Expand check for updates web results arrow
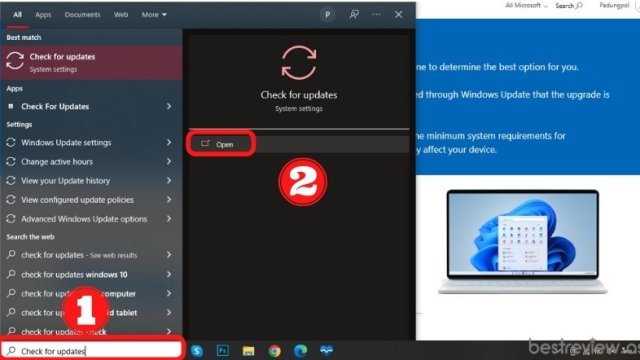Screen dimensions: 640x360 169,255
